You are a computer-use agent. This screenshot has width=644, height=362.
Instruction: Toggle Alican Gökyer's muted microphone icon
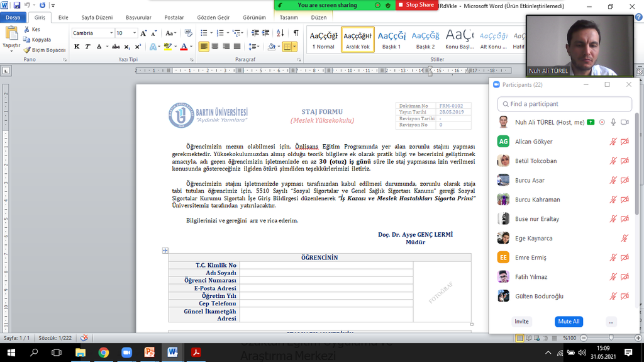coord(613,142)
